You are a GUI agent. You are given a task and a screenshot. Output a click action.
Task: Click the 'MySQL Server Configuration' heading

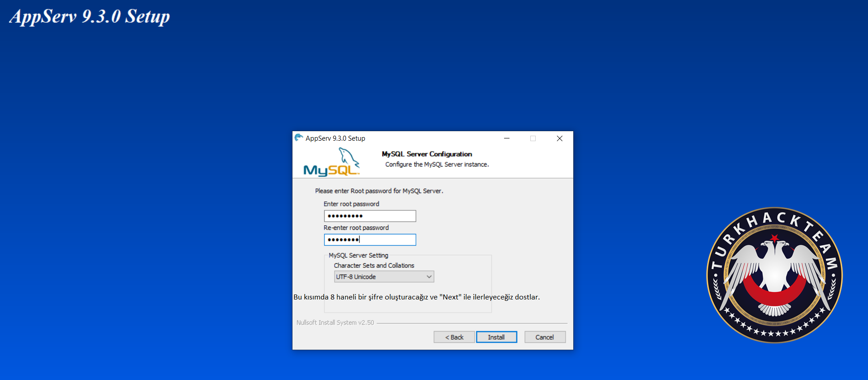(427, 154)
